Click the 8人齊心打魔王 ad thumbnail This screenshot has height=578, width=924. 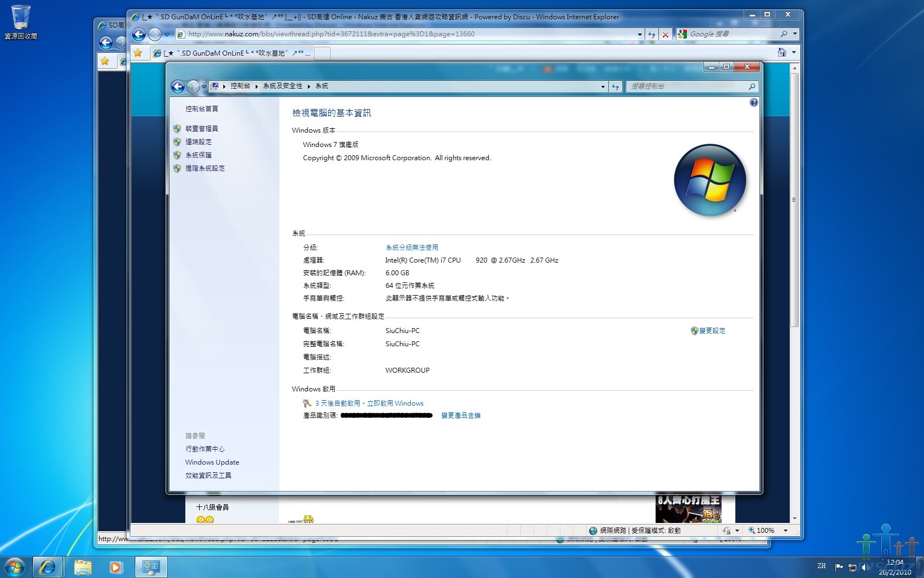tap(687, 509)
